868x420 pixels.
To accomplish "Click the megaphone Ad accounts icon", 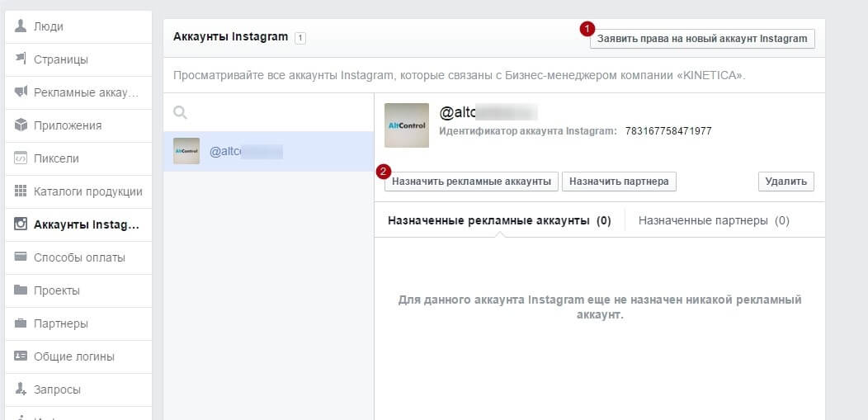I will 21,92.
